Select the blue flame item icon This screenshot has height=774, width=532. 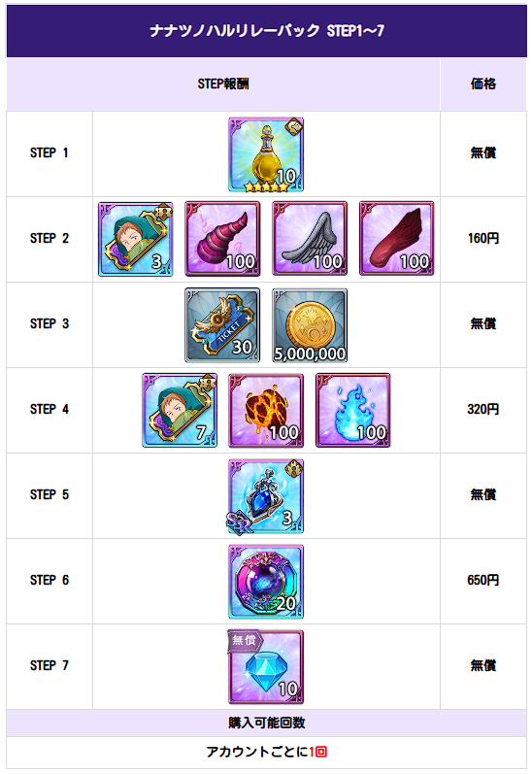(x=352, y=410)
